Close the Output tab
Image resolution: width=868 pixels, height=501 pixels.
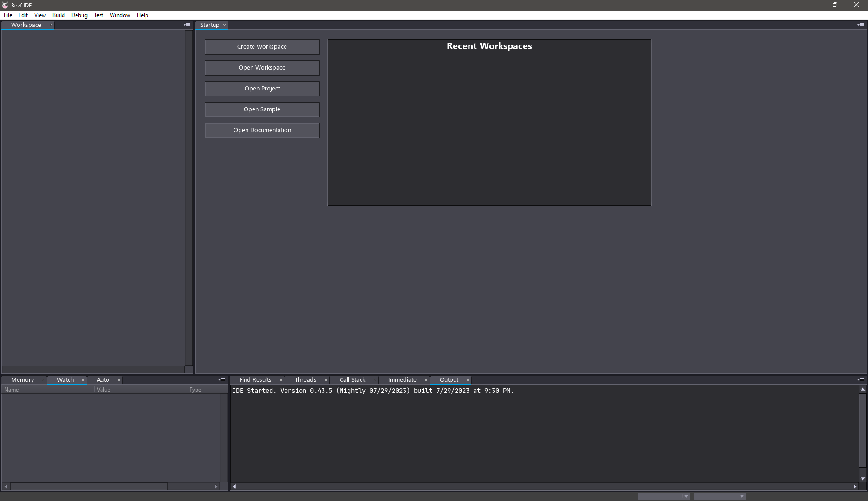point(468,380)
